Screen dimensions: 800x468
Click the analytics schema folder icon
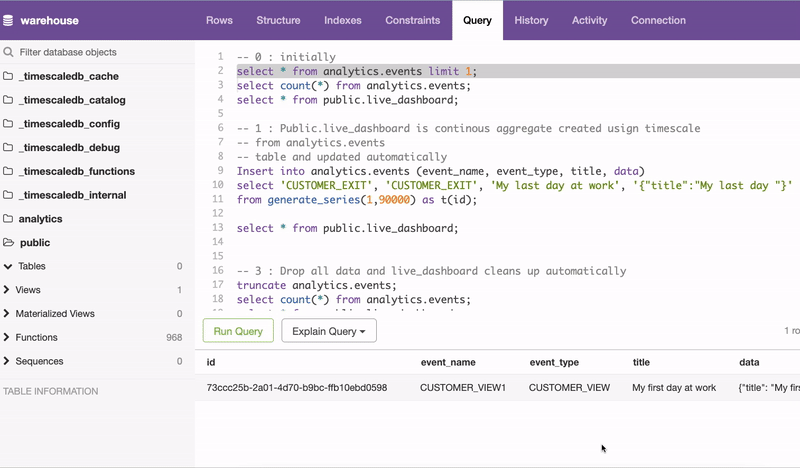[8, 218]
